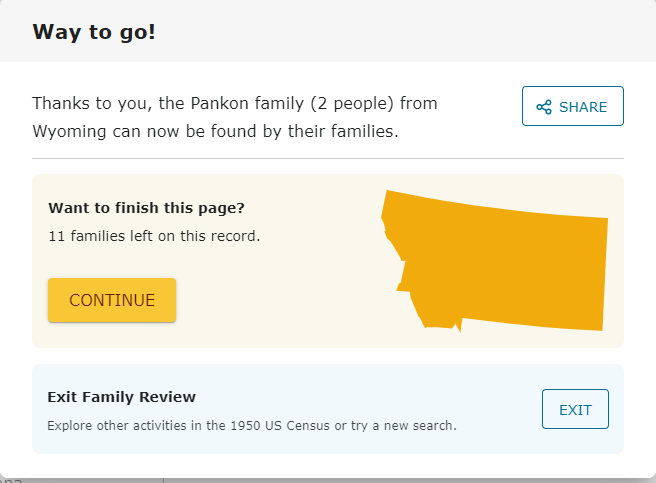656x483 pixels.
Task: Click the yellow CONTINUE button
Action: (112, 300)
